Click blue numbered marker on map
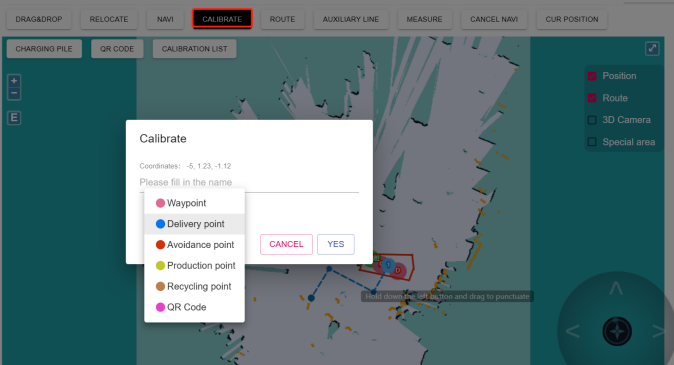The image size is (674, 365). pyautogui.click(x=389, y=265)
